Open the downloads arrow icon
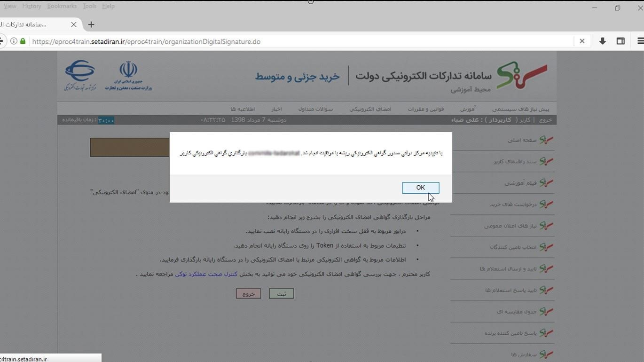The height and width of the screenshot is (362, 644). coord(602,41)
